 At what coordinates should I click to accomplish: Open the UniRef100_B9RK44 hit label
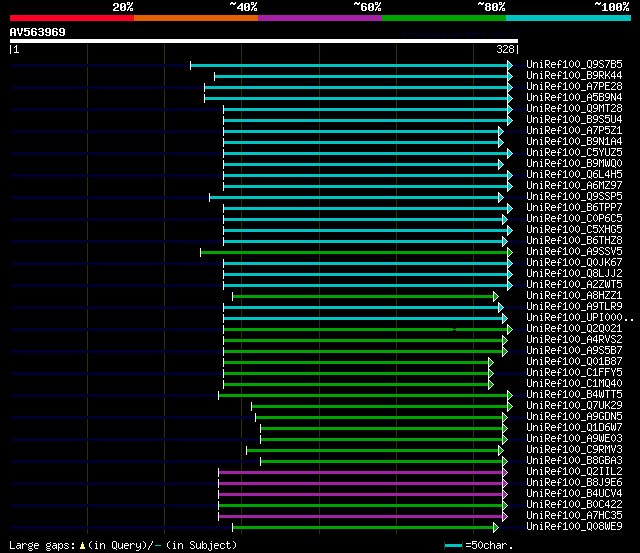574,76
